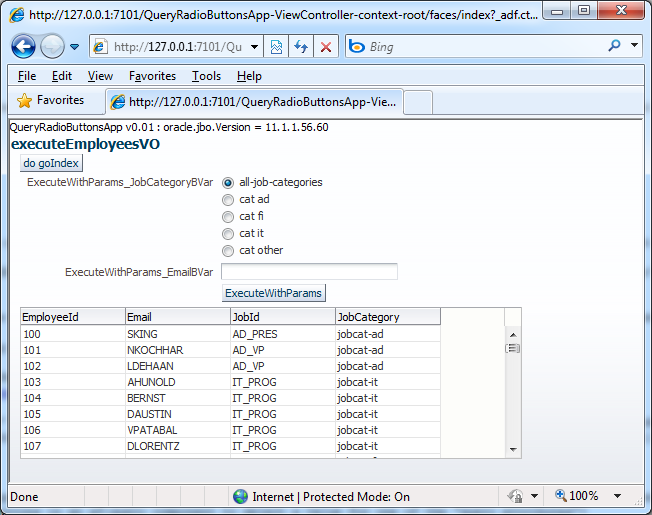This screenshot has width=652, height=515.
Task: Click the Internet Explorer icon in title bar
Action: click(17, 15)
